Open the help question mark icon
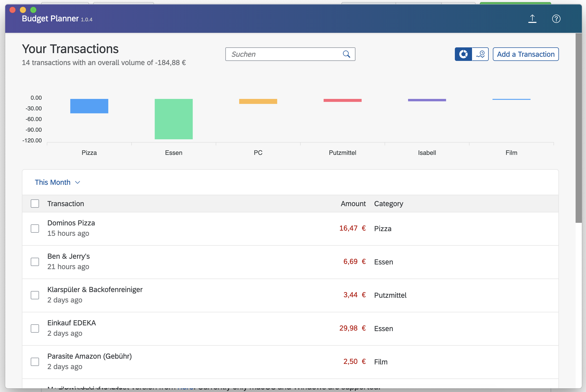This screenshot has height=392, width=586. click(556, 19)
